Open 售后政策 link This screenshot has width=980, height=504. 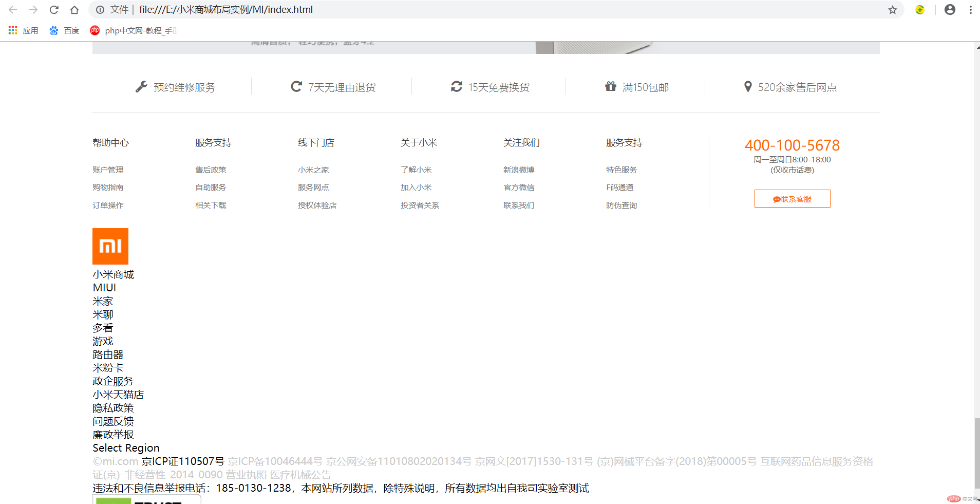[211, 170]
